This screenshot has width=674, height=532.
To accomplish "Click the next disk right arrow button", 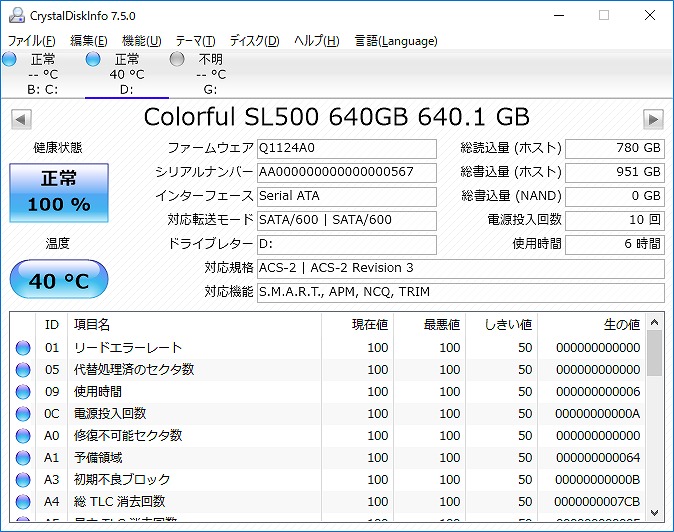I will coord(653,119).
